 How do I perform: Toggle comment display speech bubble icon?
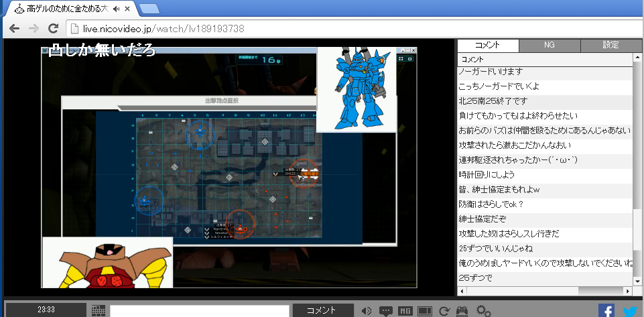[x=386, y=311]
